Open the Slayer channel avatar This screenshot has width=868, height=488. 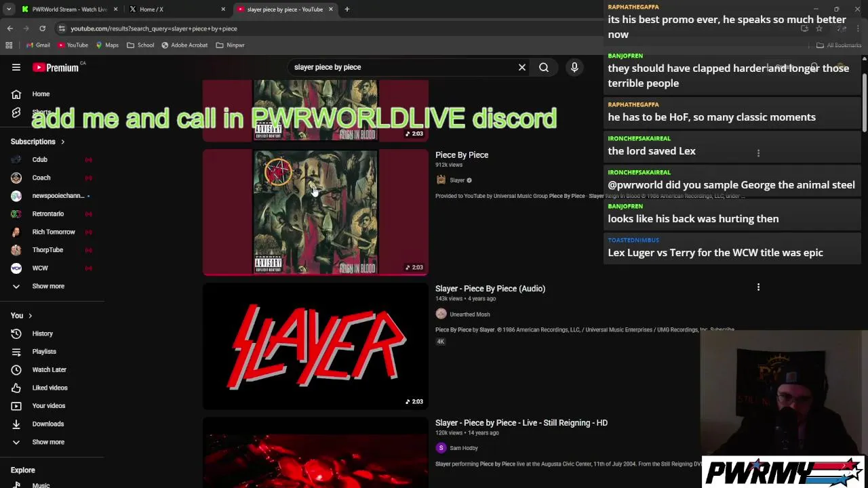(441, 180)
